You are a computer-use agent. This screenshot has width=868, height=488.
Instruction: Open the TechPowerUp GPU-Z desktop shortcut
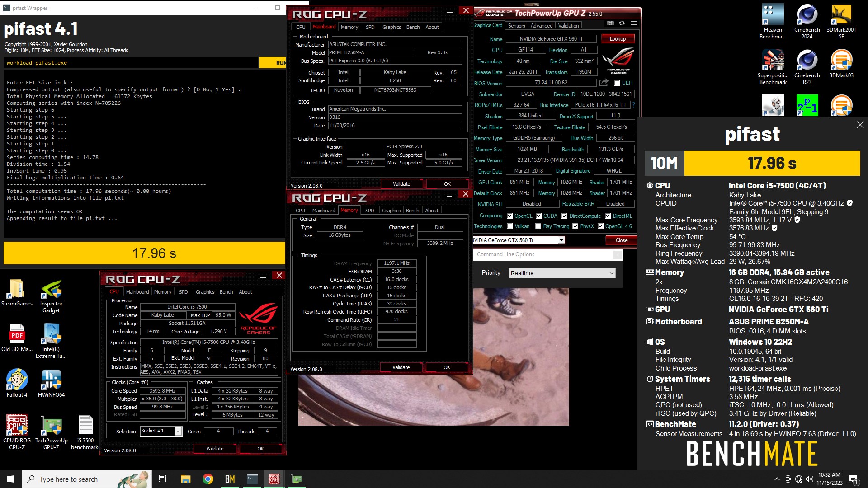[51, 432]
